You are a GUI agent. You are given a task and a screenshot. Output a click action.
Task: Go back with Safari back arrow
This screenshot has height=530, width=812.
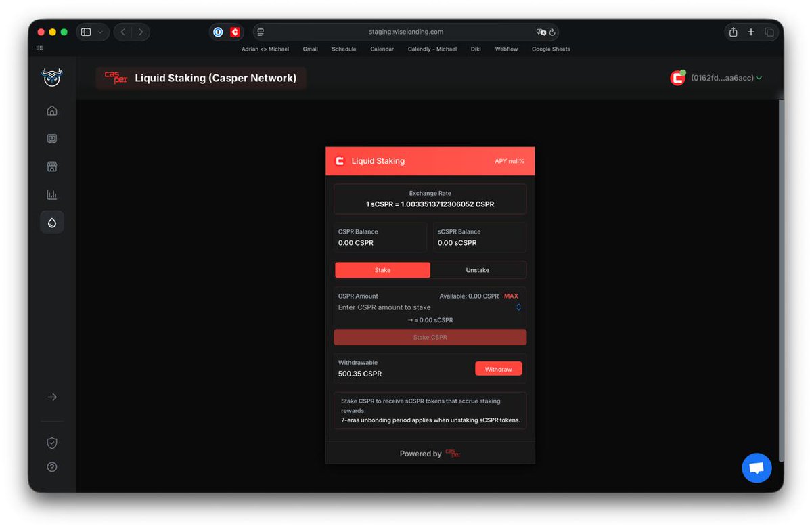tap(122, 32)
